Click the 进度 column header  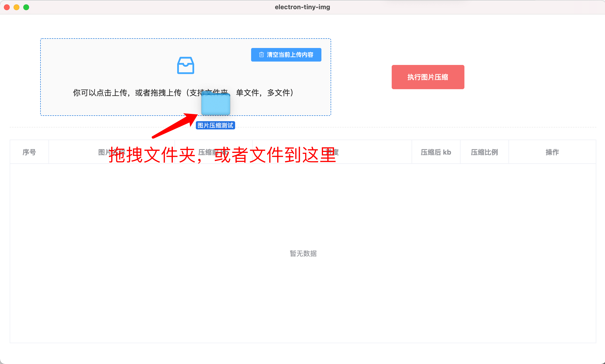332,152
